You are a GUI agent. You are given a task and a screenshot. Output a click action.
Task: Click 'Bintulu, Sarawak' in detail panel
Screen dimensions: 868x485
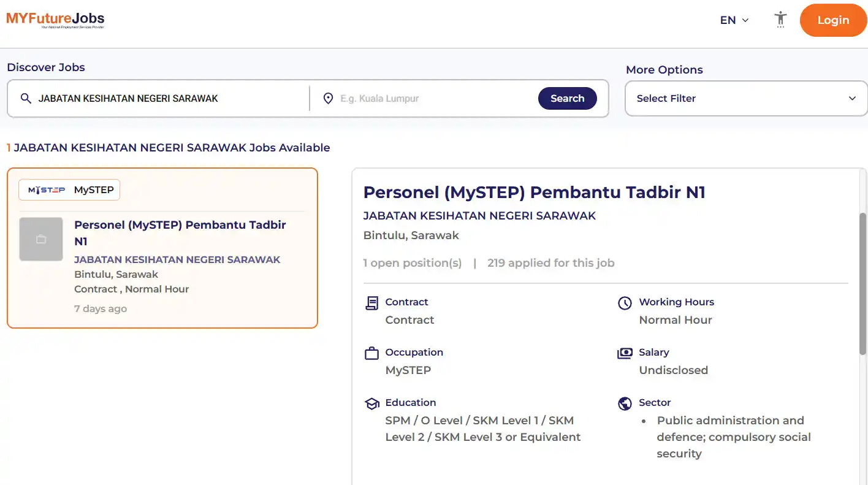[x=411, y=235]
